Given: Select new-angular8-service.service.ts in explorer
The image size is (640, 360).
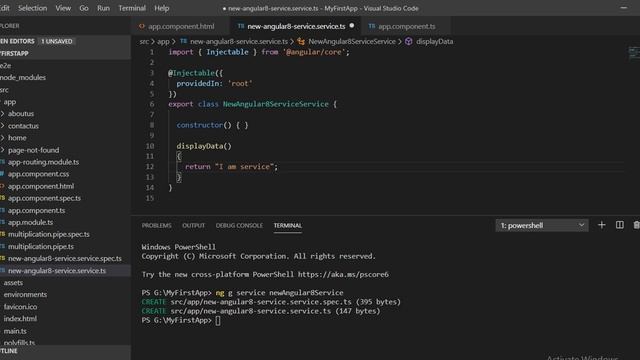Looking at the screenshot, I should coord(57,271).
